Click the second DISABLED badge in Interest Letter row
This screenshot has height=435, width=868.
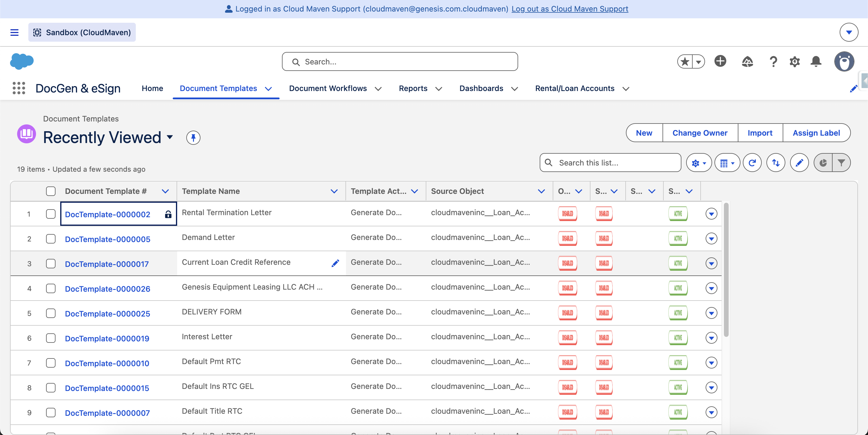tap(604, 337)
